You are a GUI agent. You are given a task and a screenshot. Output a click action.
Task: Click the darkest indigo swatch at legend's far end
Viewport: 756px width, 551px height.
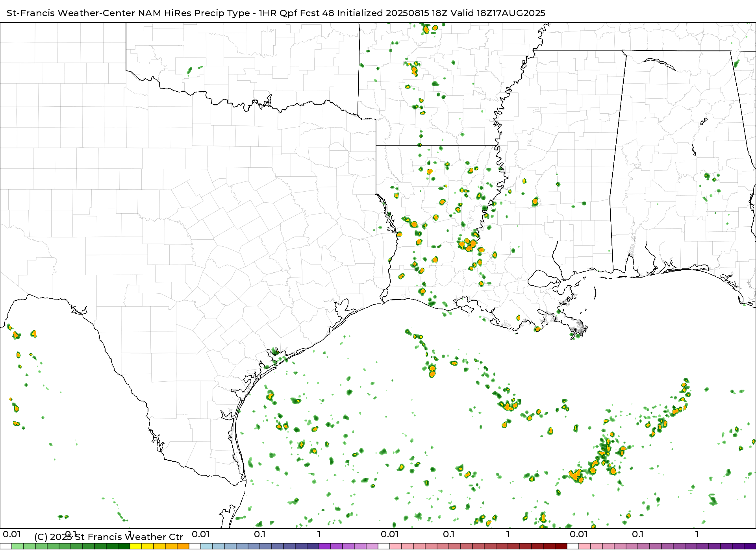point(750,546)
